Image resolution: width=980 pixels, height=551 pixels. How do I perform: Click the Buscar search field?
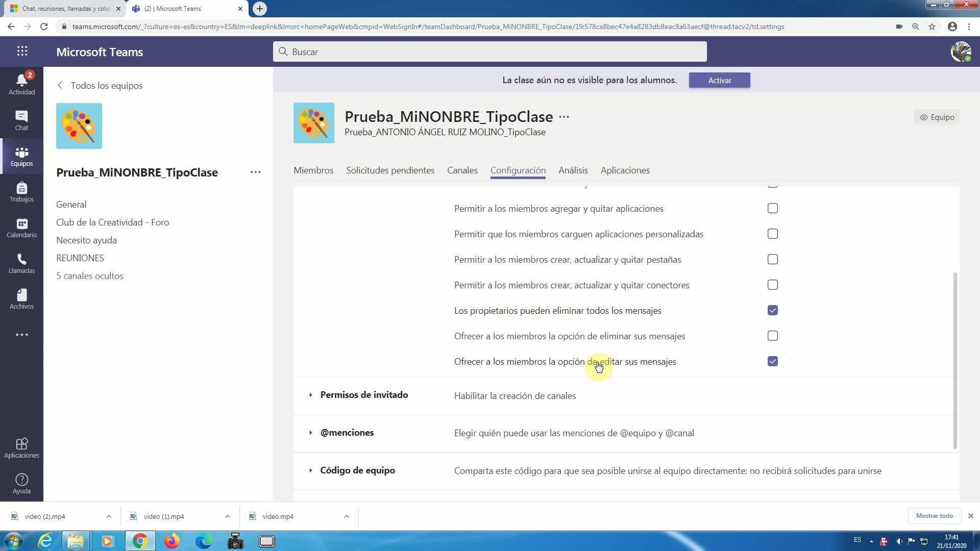(489, 52)
